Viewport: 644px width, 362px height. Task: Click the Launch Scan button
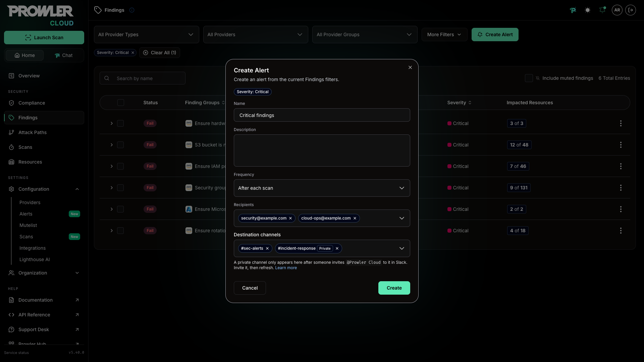(x=44, y=38)
